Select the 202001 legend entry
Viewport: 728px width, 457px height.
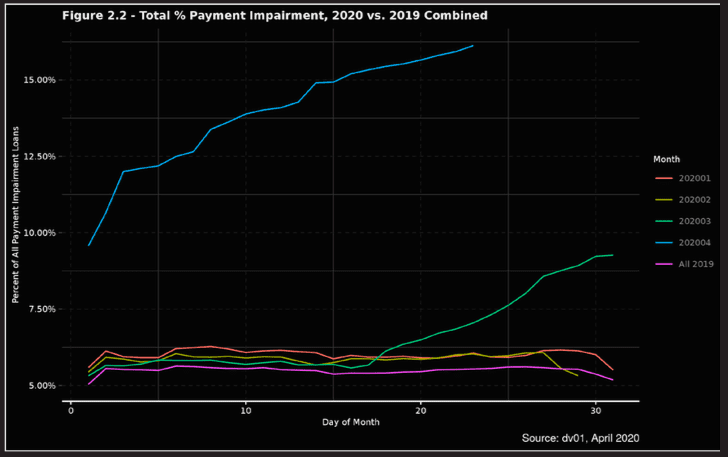[x=682, y=178]
